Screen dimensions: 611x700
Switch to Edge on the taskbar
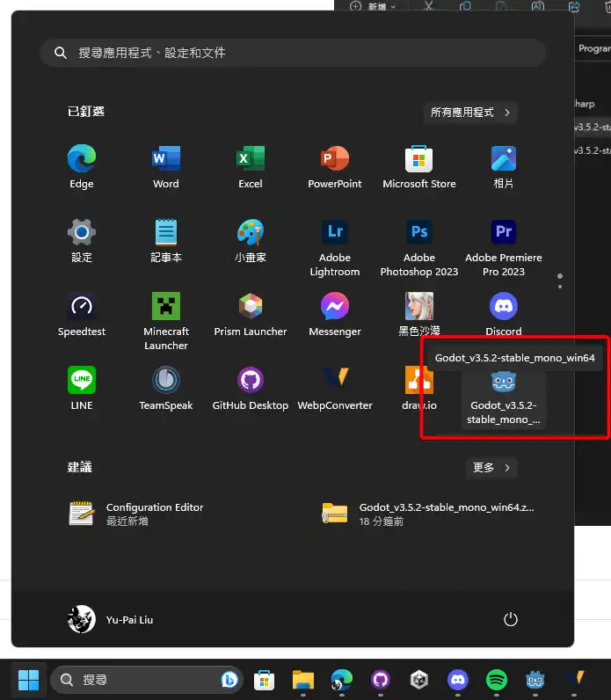pyautogui.click(x=342, y=680)
